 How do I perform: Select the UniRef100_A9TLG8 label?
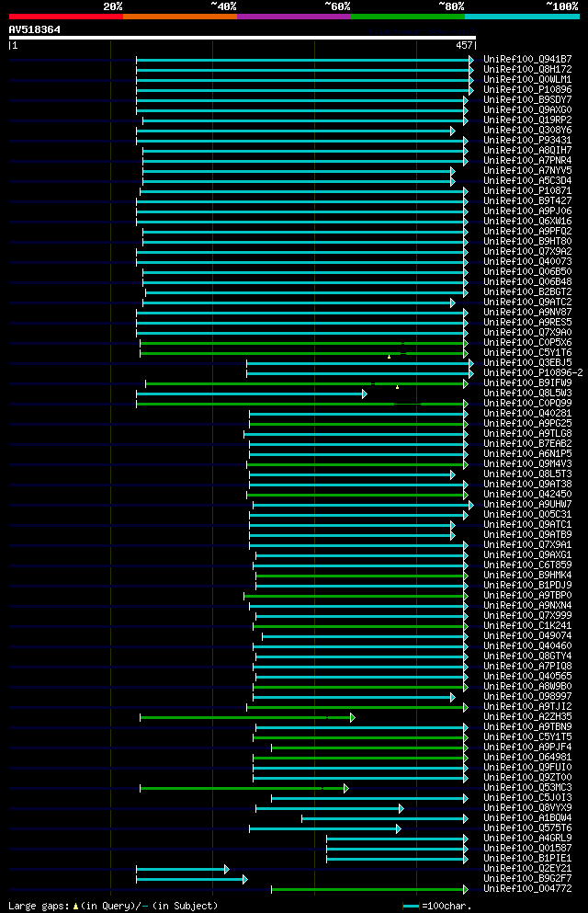pyautogui.click(x=527, y=434)
